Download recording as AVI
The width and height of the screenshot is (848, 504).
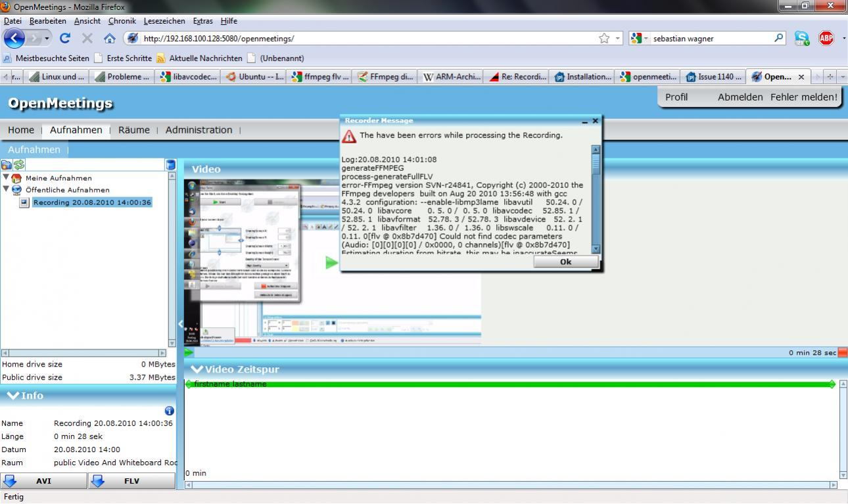click(43, 481)
